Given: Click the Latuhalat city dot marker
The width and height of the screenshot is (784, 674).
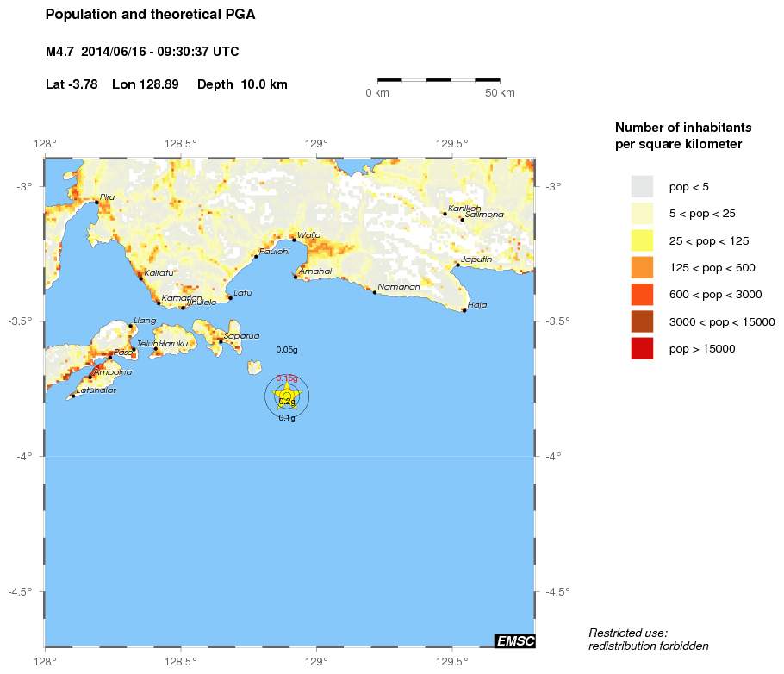Looking at the screenshot, I should click(72, 396).
